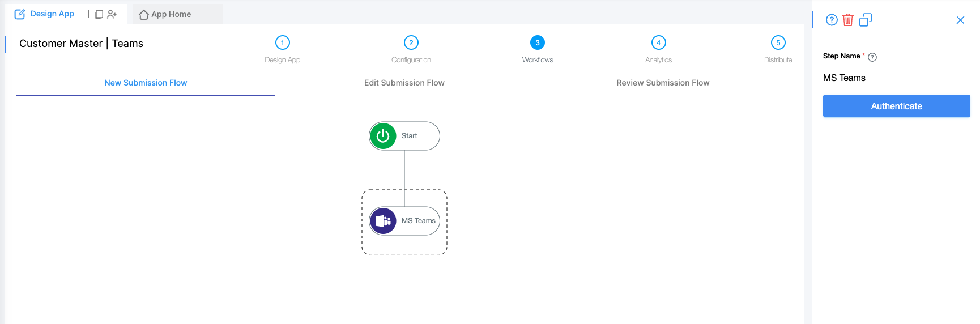Screen dimensions: 980x324
Task: Go to App Home
Action: pyautogui.click(x=165, y=14)
